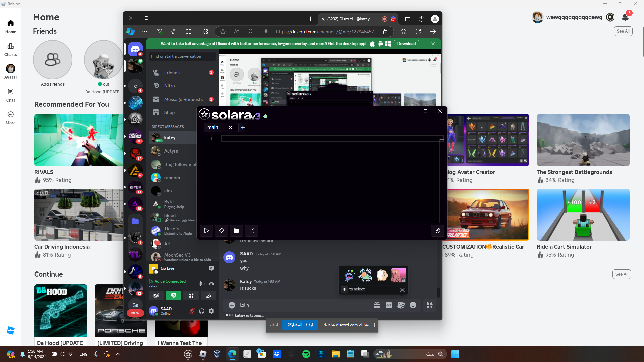Screen dimensions: 644x362
Task: Open Actyrn direct message
Action: point(173,151)
